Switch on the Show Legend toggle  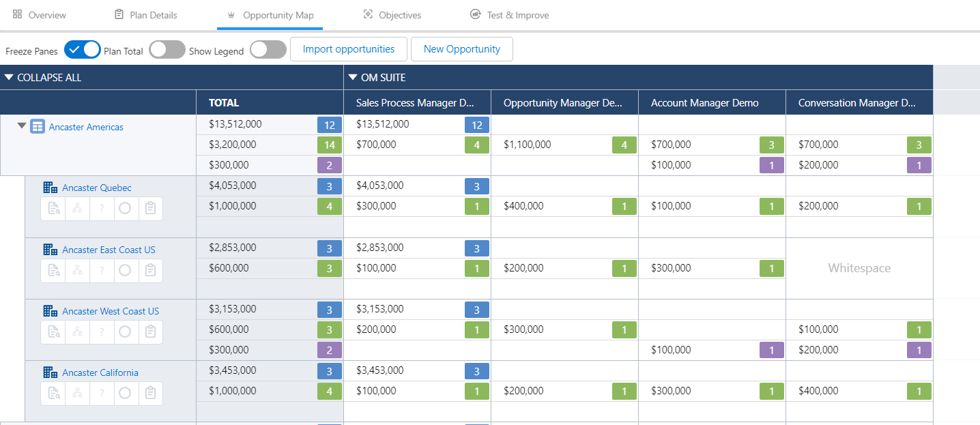point(268,50)
